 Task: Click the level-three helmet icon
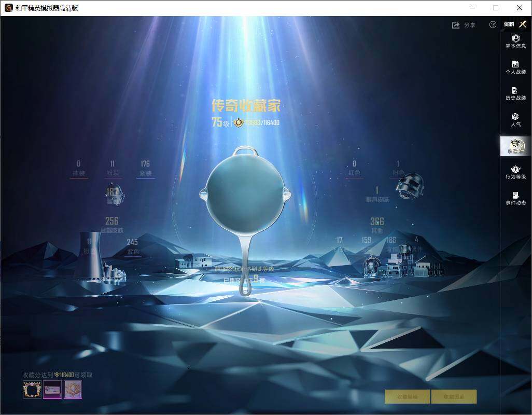tap(410, 186)
